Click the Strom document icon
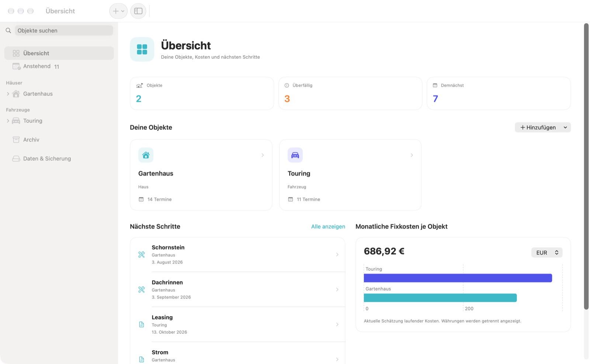This screenshot has height=364, width=590. pos(142,360)
